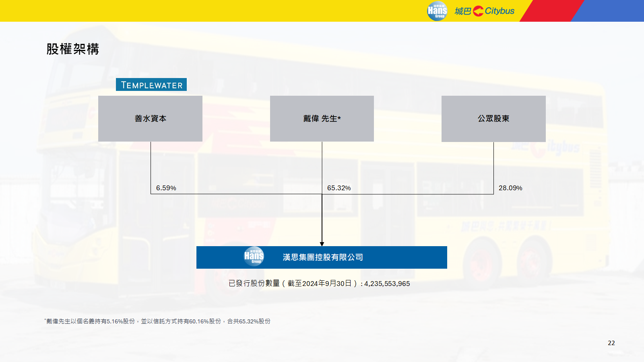The width and height of the screenshot is (644, 362).
Task: Click the slide title 股權架構
Action: [73, 49]
